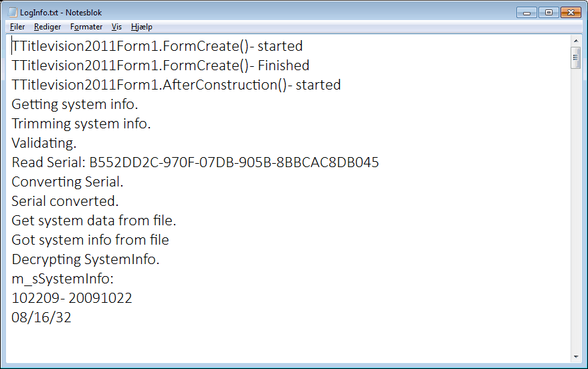The height and width of the screenshot is (369, 588).
Task: Open the Vis menu
Action: (x=116, y=27)
